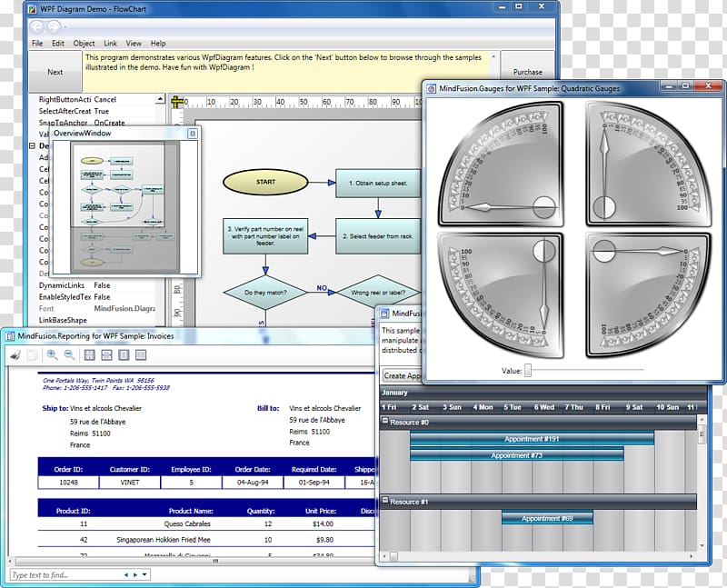Click the find previous arrow in search box
727x588 pixels.
126,575
